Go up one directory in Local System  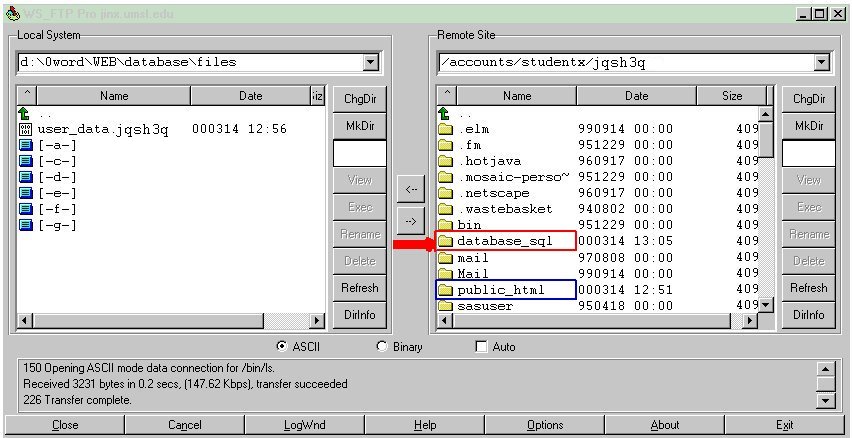pyautogui.click(x=25, y=114)
